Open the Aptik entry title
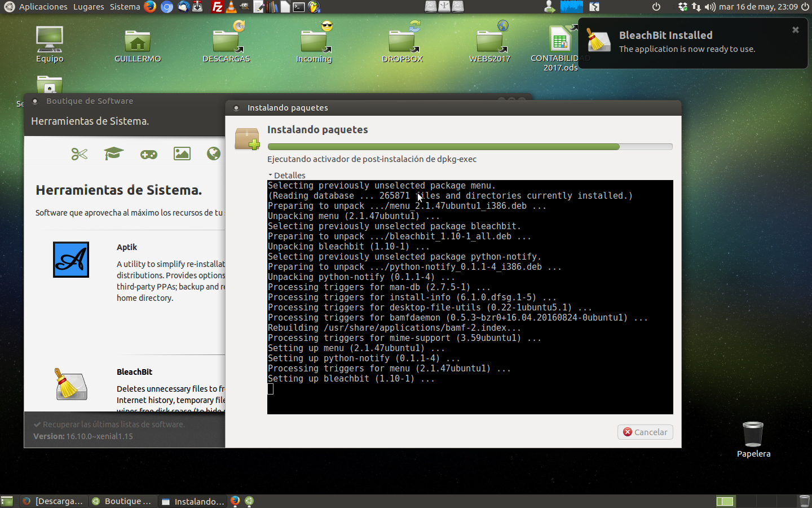This screenshot has height=508, width=812. tap(127, 247)
